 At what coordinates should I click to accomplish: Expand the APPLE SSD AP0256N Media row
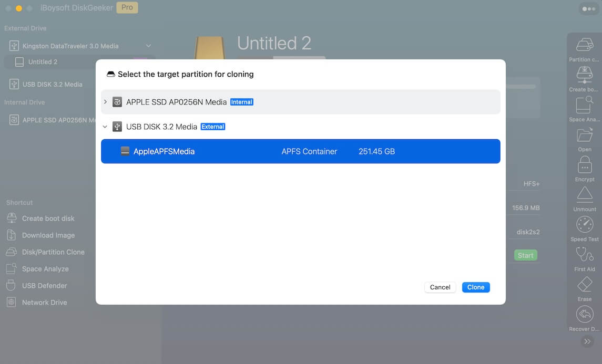point(105,102)
